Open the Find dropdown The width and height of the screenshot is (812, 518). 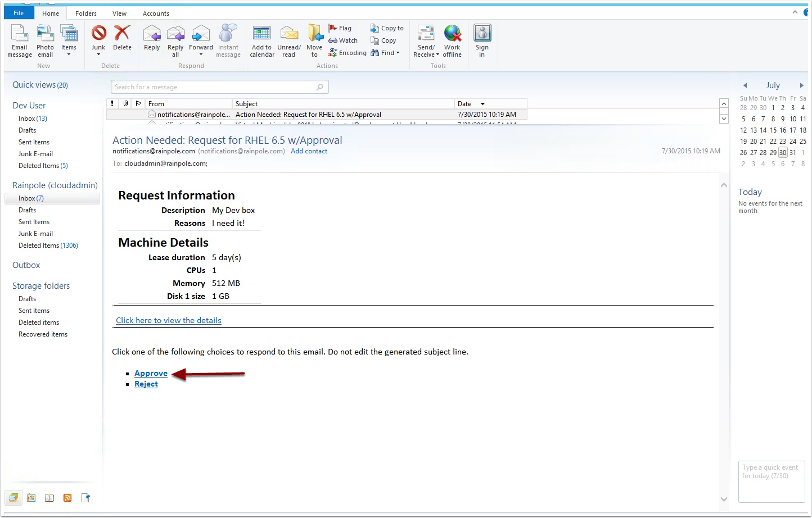point(385,53)
